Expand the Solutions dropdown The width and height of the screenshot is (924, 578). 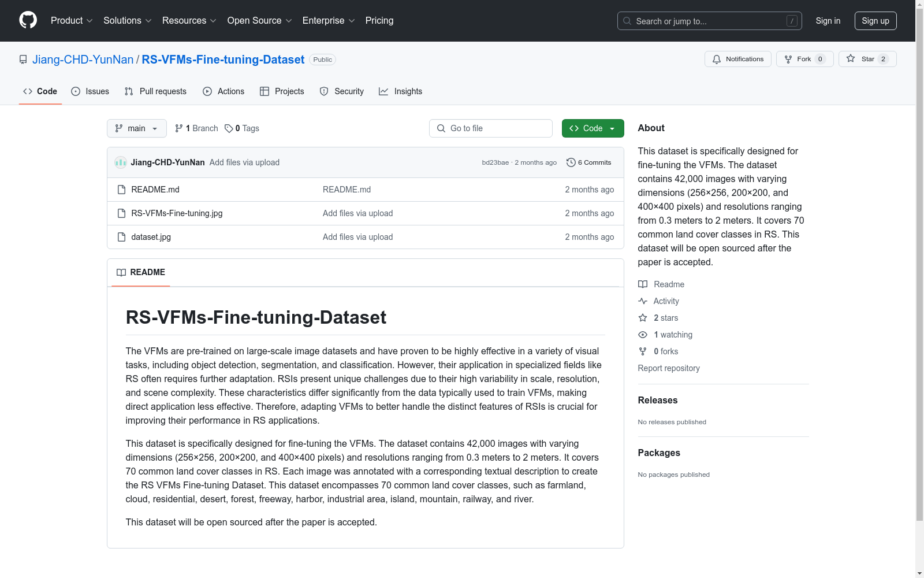pos(128,21)
